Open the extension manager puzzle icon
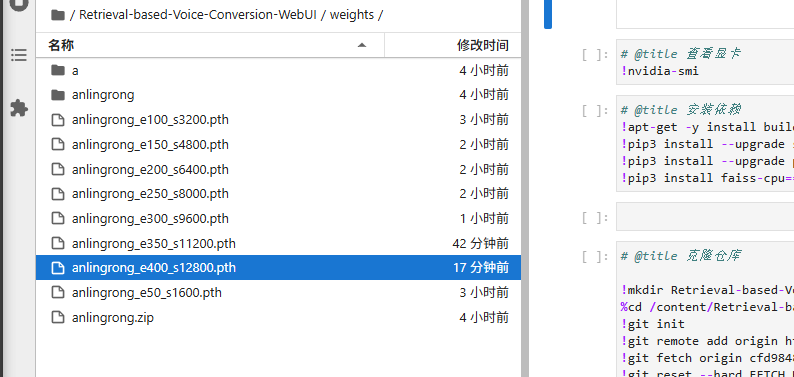 pyautogui.click(x=19, y=108)
